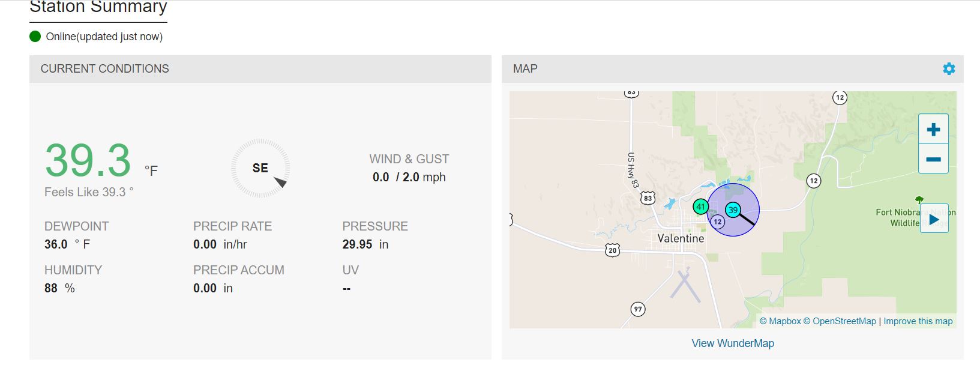Select the green station marker 41
Image resolution: width=980 pixels, height=371 pixels.
(700, 207)
